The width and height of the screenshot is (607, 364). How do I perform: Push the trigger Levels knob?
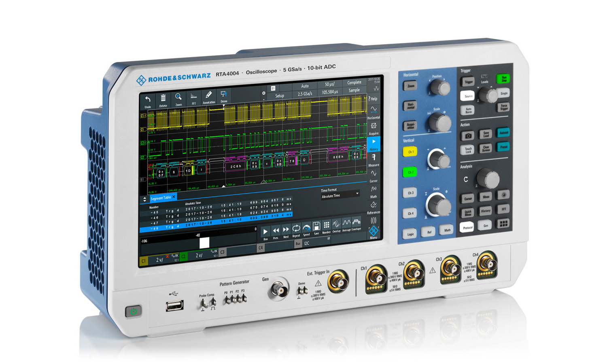(x=488, y=95)
